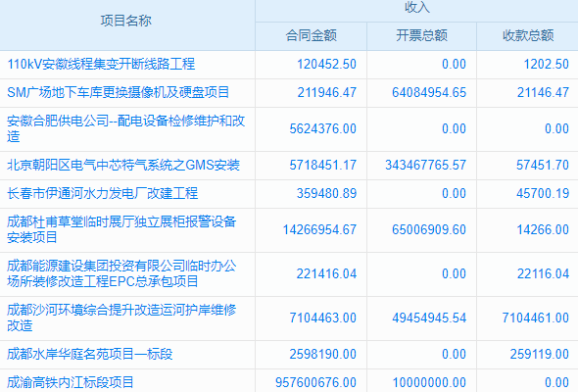Open project 成都水岸华庭名苑项目一标段
The width and height of the screenshot is (578, 392).
pos(90,354)
